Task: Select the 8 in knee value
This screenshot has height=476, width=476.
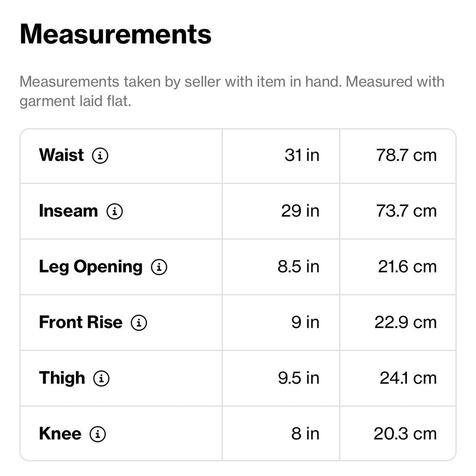Action: (x=305, y=434)
